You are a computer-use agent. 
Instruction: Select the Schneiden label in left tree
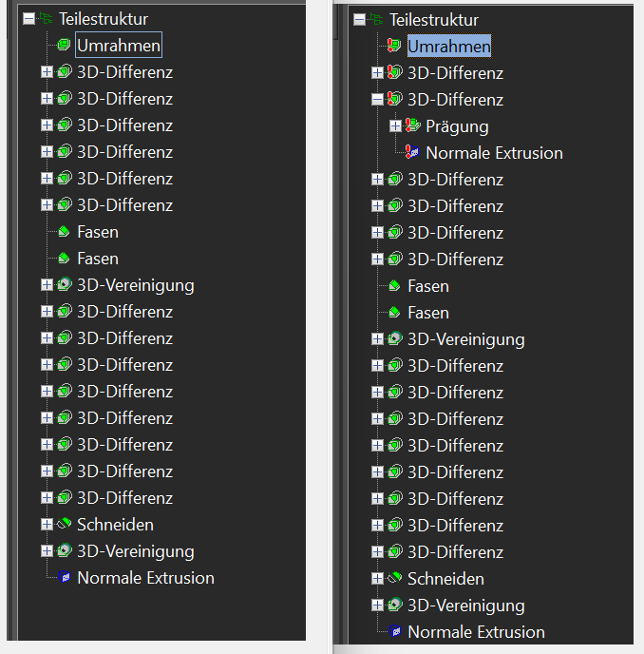click(x=116, y=525)
